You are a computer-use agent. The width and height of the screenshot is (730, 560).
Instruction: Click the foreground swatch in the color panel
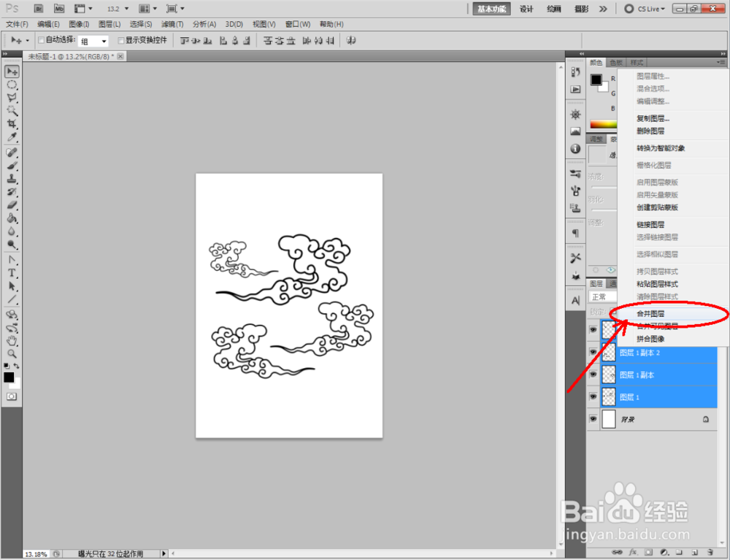[x=596, y=80]
